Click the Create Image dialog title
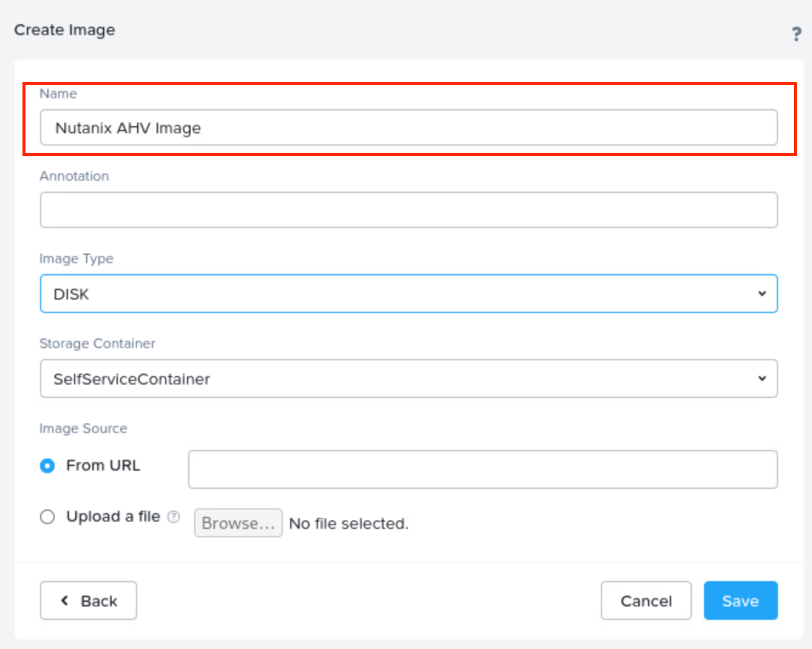Viewport: 812px width, 649px height. pos(64,29)
